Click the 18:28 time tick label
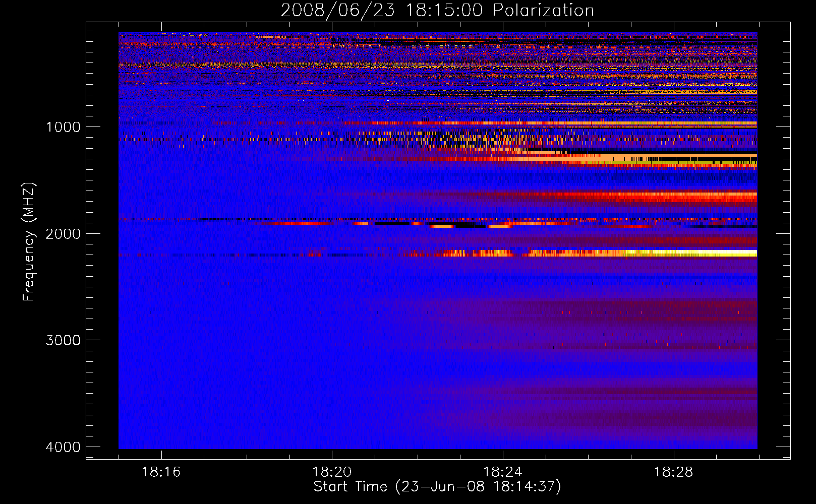 click(x=674, y=472)
